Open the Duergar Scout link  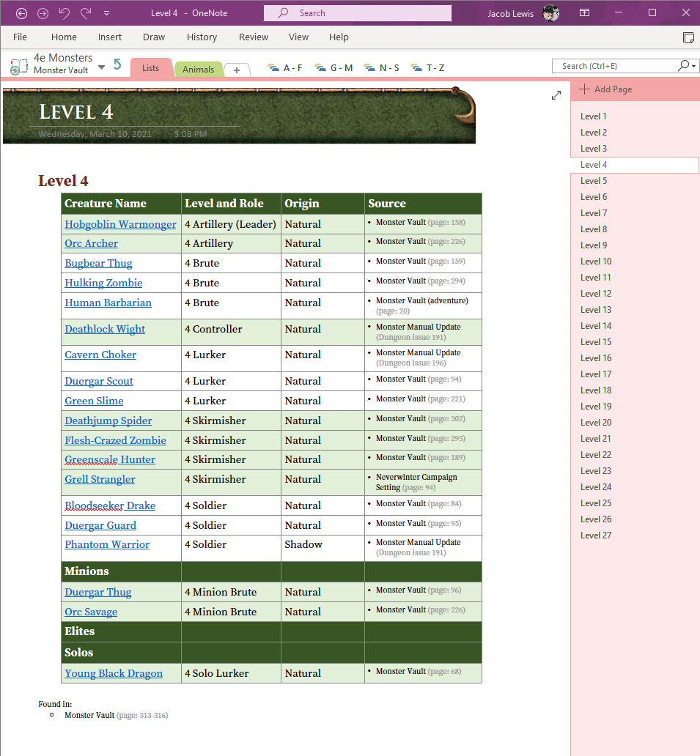[99, 381]
